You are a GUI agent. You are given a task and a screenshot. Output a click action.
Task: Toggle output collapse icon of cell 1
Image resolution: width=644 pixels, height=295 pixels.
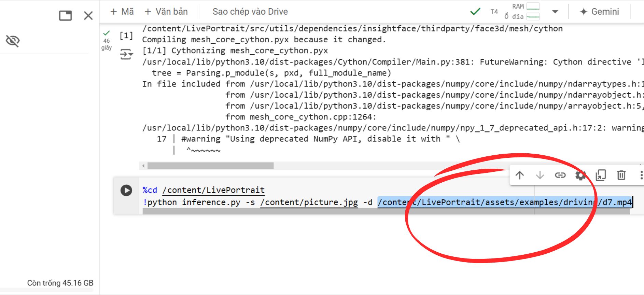(126, 54)
